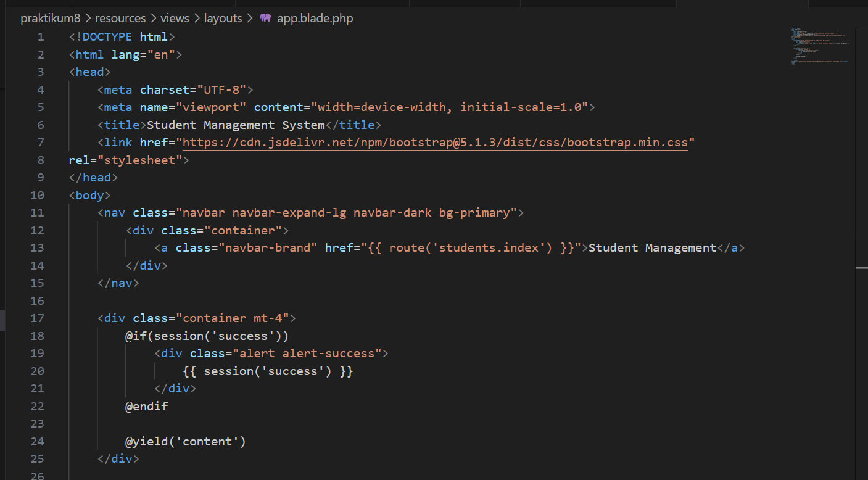Select line number 24 in the gutter
Screen dimensions: 868x480
pos(37,441)
